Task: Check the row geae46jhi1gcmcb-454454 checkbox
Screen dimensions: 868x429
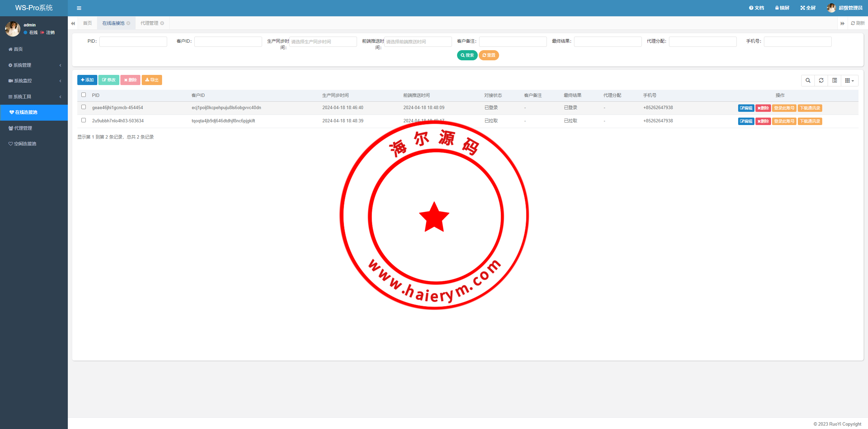Action: point(84,107)
